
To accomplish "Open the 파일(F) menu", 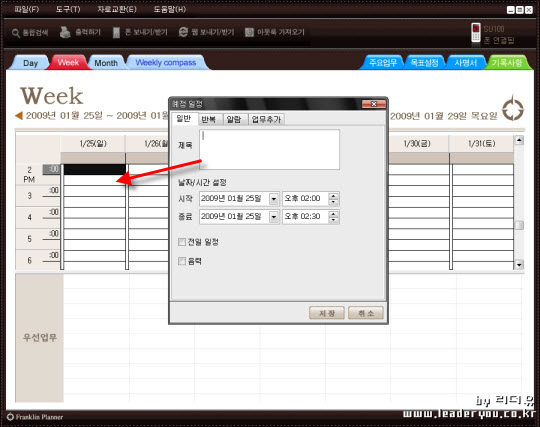I will (27, 9).
